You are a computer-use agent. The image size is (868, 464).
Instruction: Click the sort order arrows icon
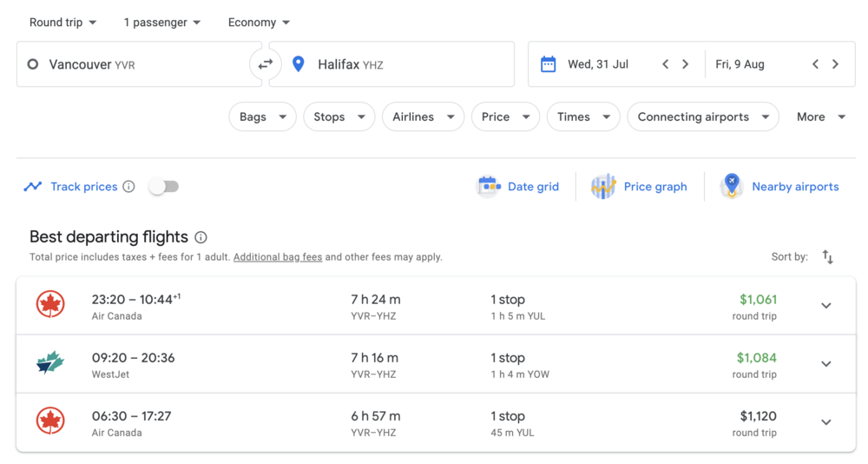point(827,257)
